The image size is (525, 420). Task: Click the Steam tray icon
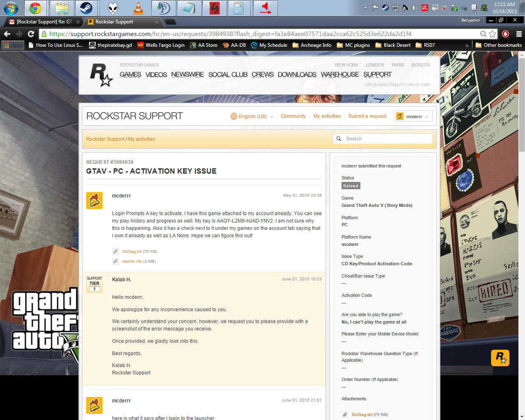tap(385, 8)
